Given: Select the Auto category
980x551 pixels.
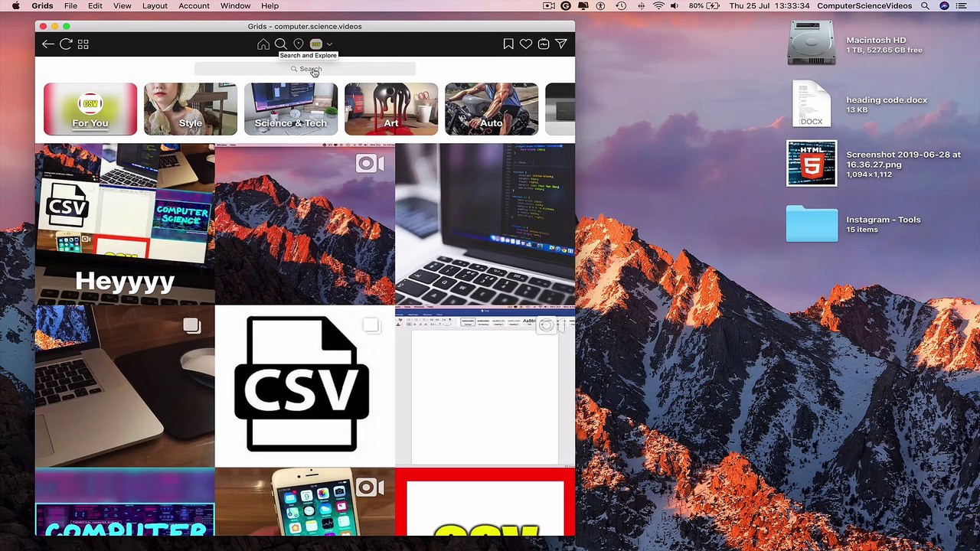Looking at the screenshot, I should click(x=492, y=109).
